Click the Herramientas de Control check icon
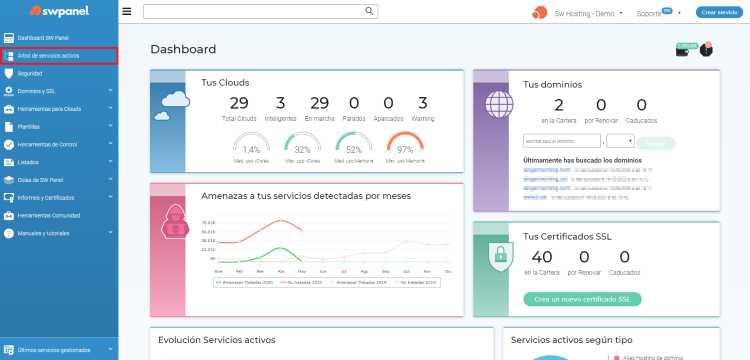 [x=9, y=144]
